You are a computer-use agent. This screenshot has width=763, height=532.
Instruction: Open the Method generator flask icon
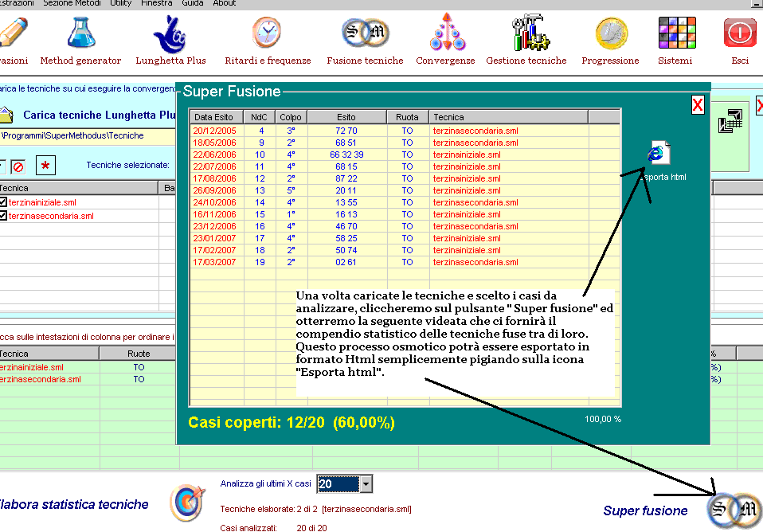[81, 33]
